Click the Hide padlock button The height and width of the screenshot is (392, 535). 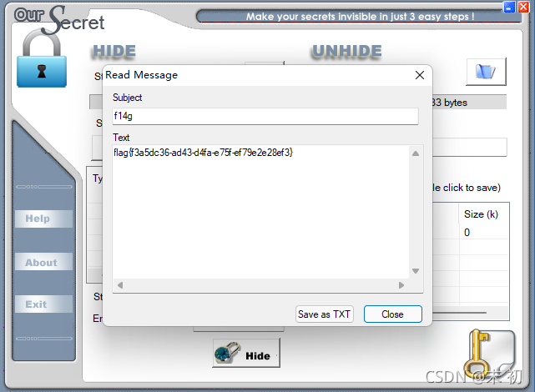click(x=246, y=353)
